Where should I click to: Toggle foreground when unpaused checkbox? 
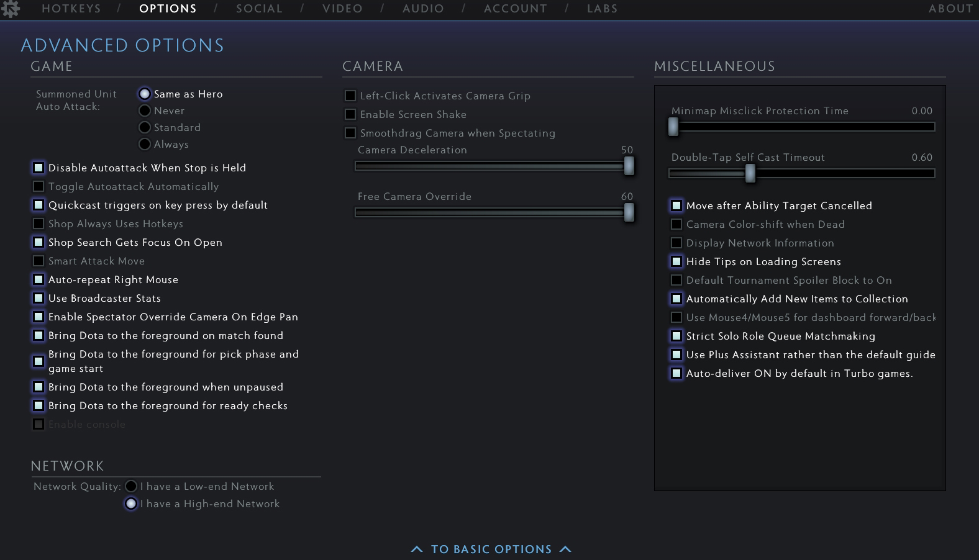39,387
